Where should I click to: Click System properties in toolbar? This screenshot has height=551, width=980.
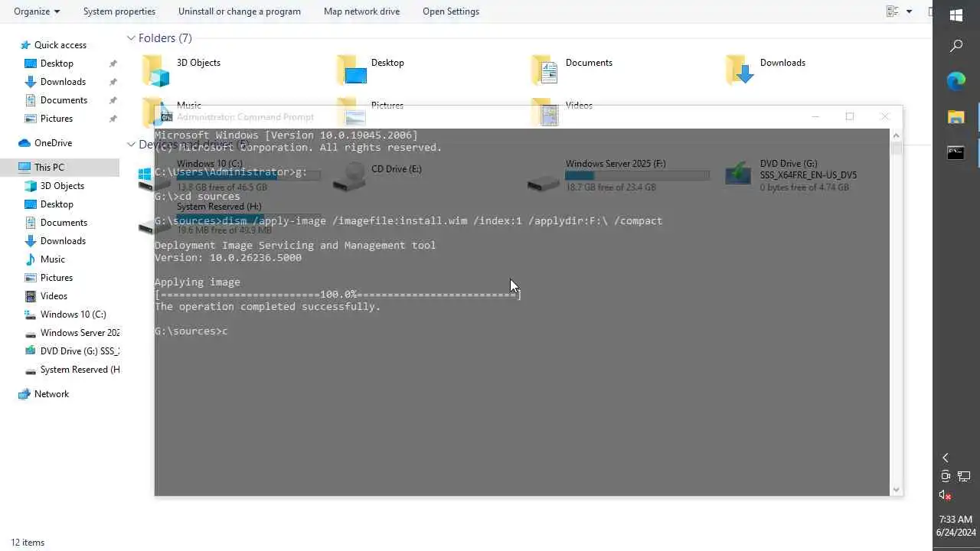(x=119, y=11)
